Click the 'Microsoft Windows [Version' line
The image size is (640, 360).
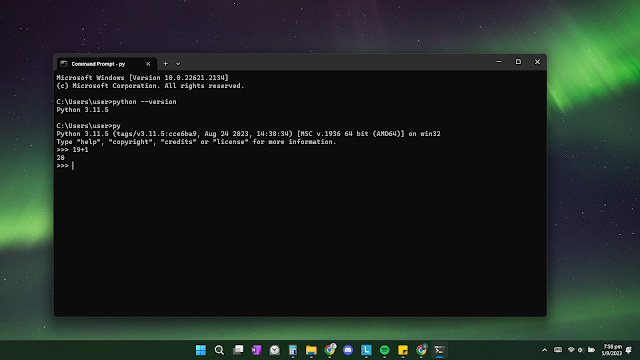pos(142,78)
